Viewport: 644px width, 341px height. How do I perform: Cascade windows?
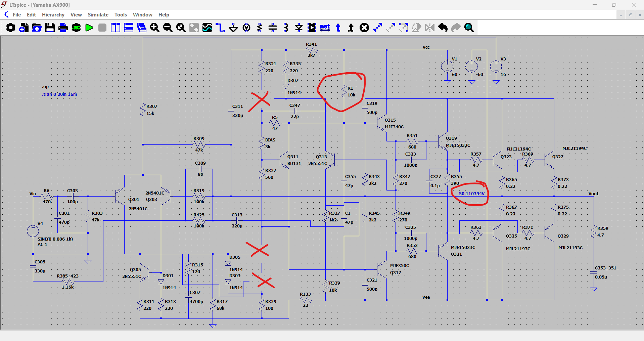coord(142,28)
